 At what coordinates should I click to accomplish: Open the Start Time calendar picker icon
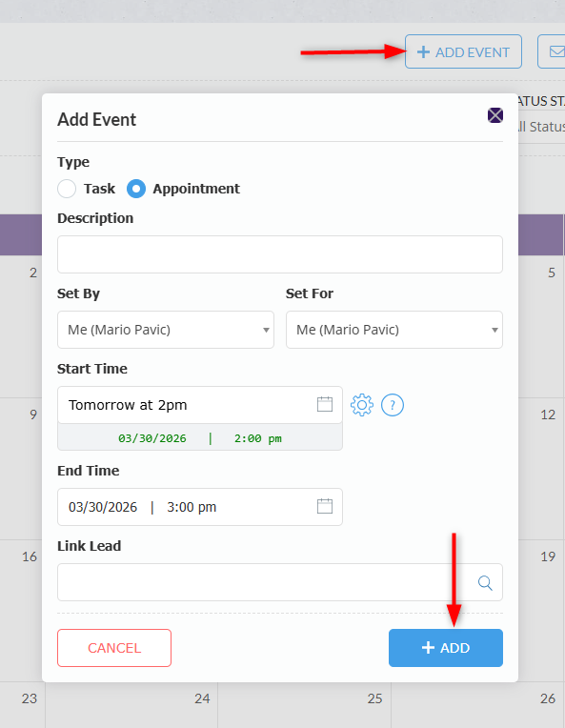[x=325, y=404]
